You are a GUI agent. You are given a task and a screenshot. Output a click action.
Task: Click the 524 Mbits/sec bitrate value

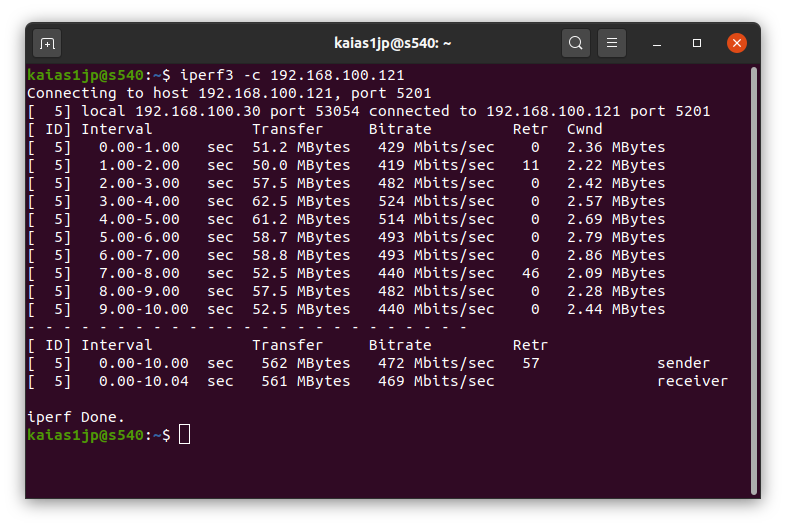point(436,202)
